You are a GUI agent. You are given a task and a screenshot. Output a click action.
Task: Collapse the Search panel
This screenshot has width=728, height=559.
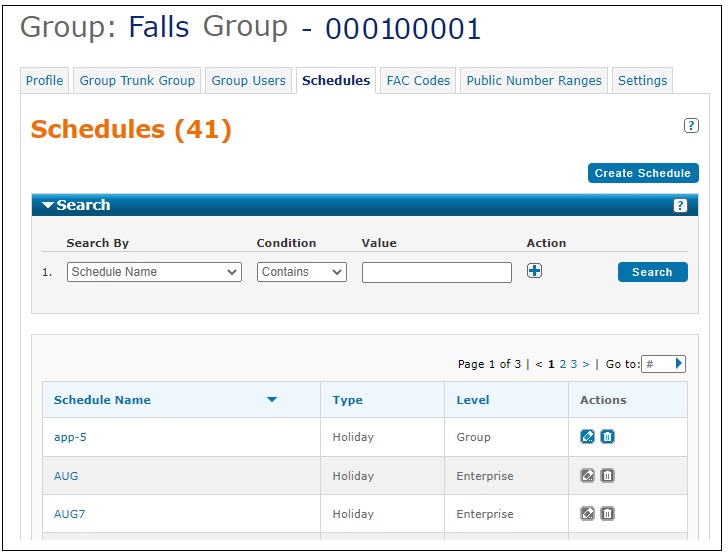tap(48, 205)
